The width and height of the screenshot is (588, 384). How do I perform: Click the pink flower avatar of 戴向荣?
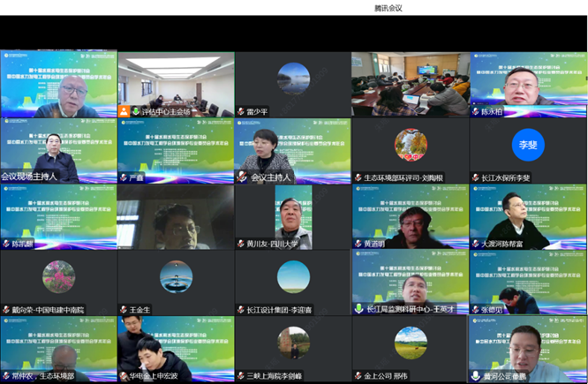click(58, 276)
